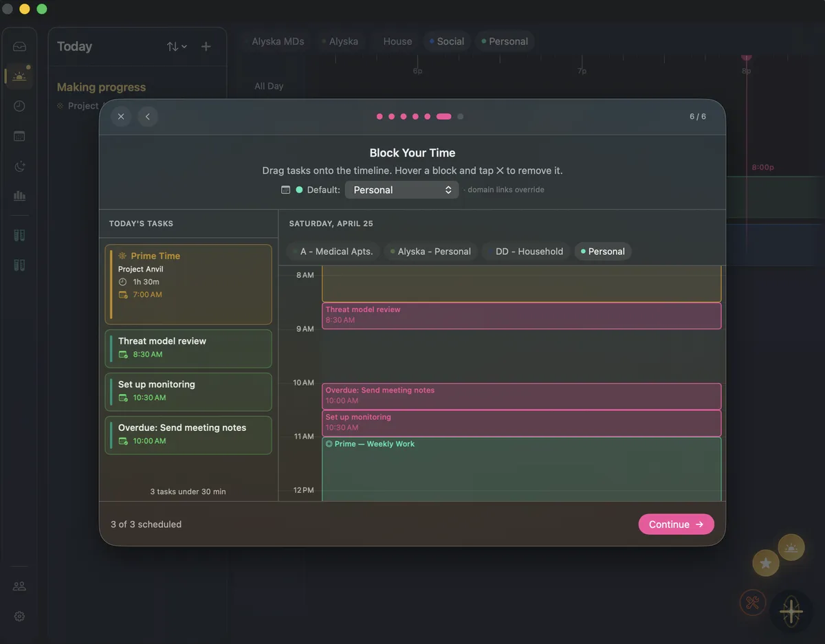Open the bar chart analytics sidebar icon
The width and height of the screenshot is (825, 644).
(19, 195)
